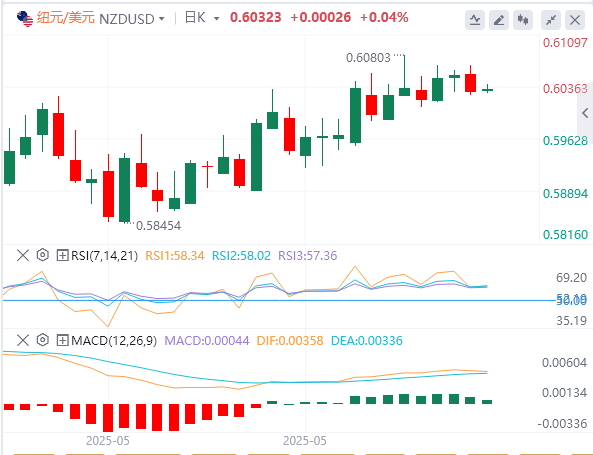Image resolution: width=593 pixels, height=455 pixels.
Task: Click the MACD axis value -0.00336
Action: pyautogui.click(x=562, y=424)
